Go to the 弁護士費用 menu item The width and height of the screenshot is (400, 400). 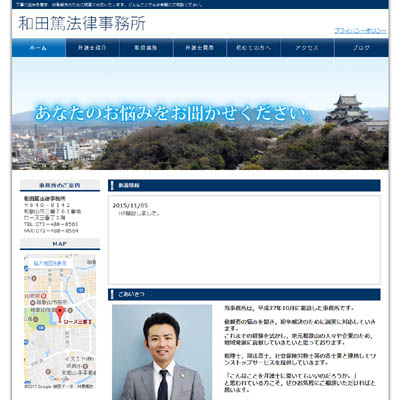tap(200, 48)
